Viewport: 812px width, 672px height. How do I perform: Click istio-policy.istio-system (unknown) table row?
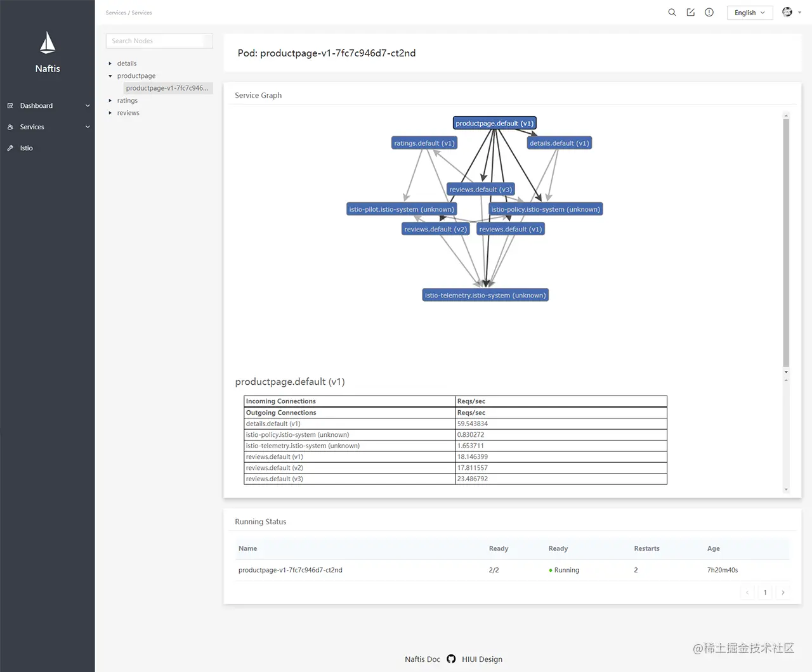point(455,435)
